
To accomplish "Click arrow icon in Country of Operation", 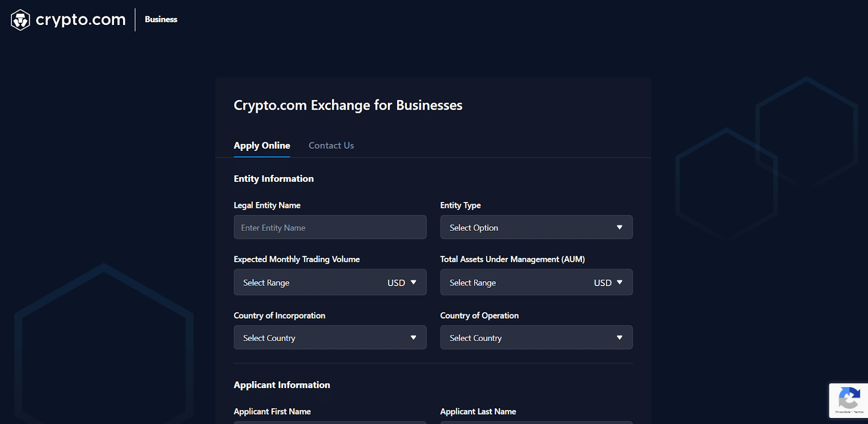I will click(620, 338).
